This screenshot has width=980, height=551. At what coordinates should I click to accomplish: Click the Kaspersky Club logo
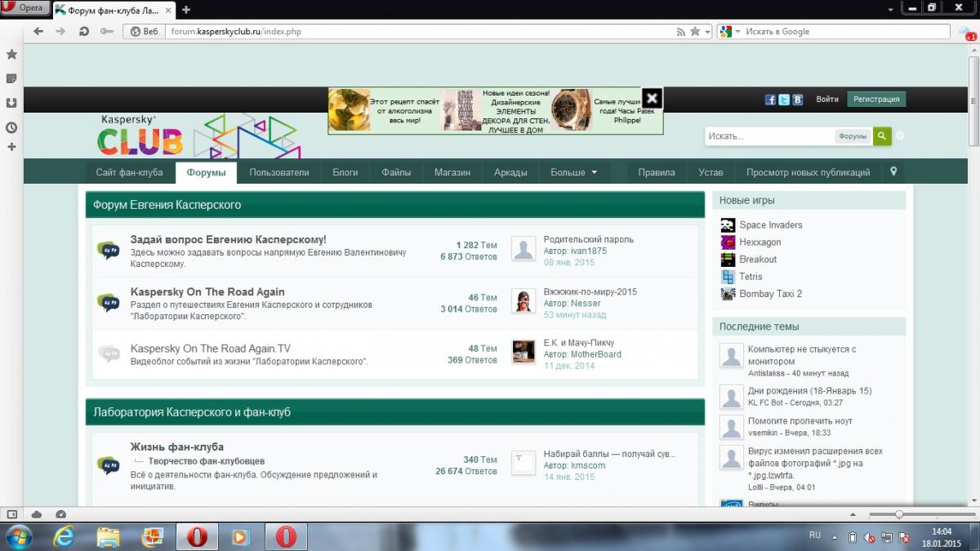(x=140, y=136)
